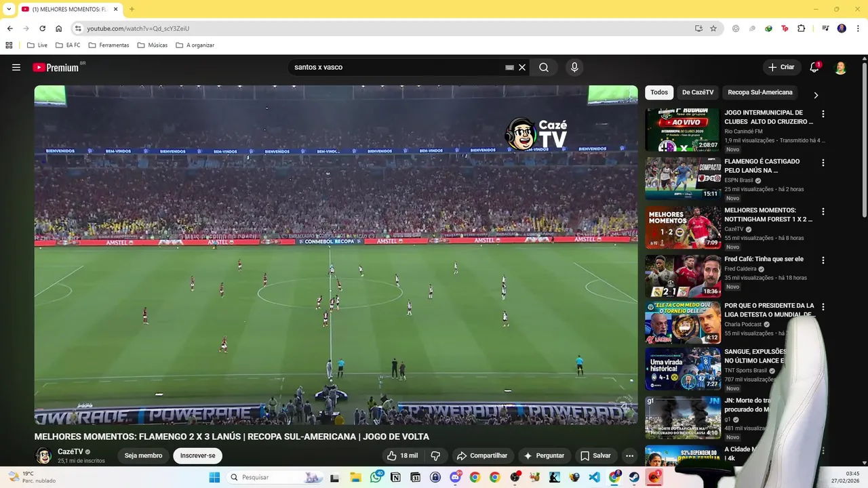Image resolution: width=868 pixels, height=488 pixels.
Task: Open the AO VIVO Jogo Intermunicipal thumbnail
Action: [683, 129]
